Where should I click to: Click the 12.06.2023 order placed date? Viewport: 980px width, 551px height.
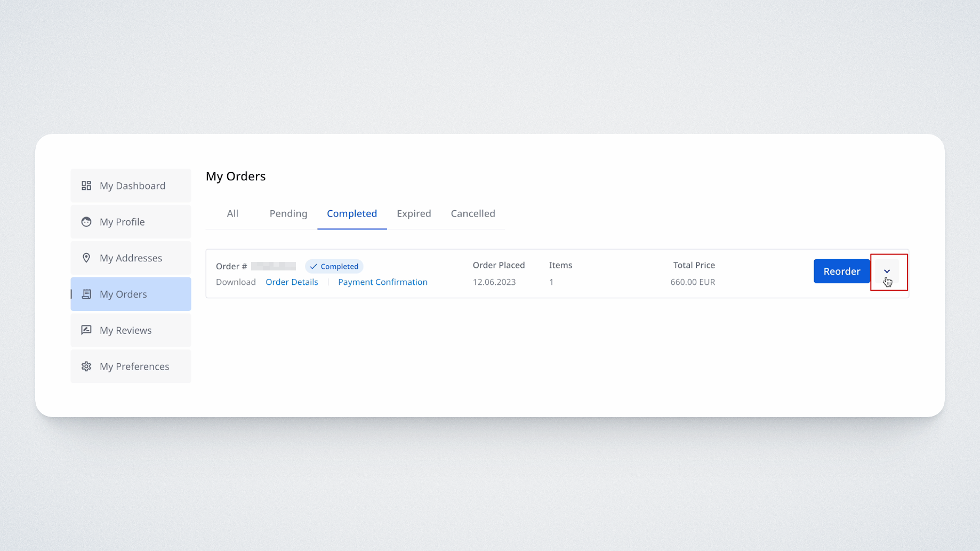point(494,282)
